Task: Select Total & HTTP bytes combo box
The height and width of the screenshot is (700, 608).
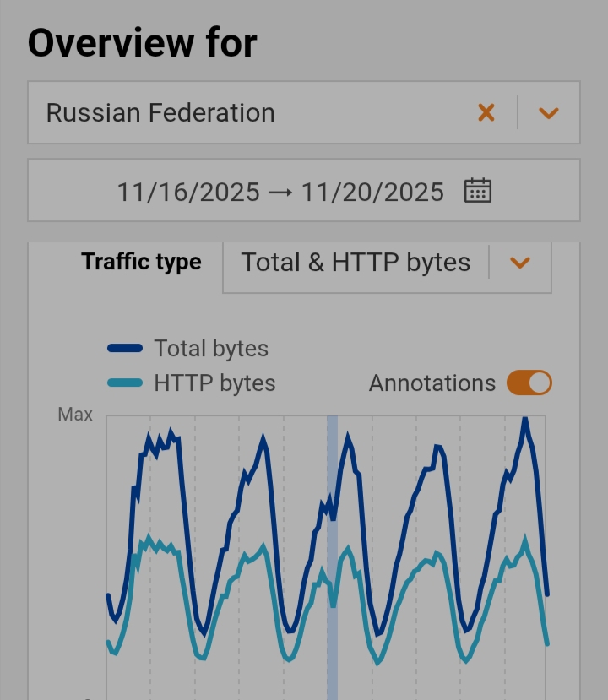Action: [x=356, y=263]
